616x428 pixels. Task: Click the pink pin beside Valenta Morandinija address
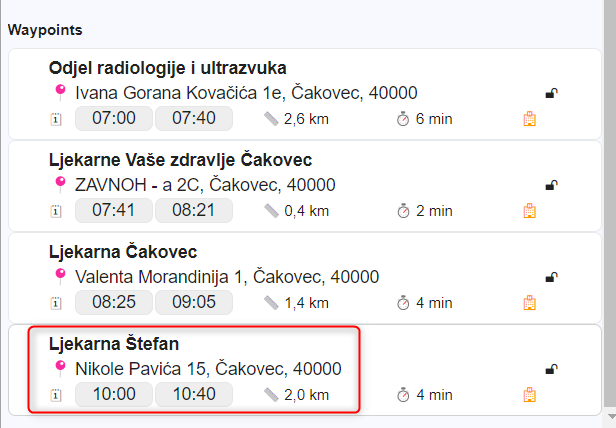[60, 276]
